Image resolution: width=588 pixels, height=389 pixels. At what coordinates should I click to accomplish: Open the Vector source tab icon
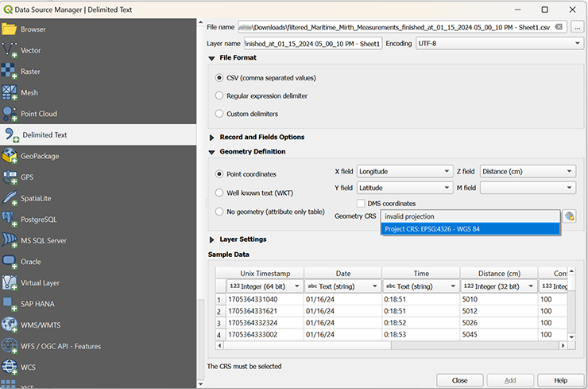pyautogui.click(x=10, y=50)
